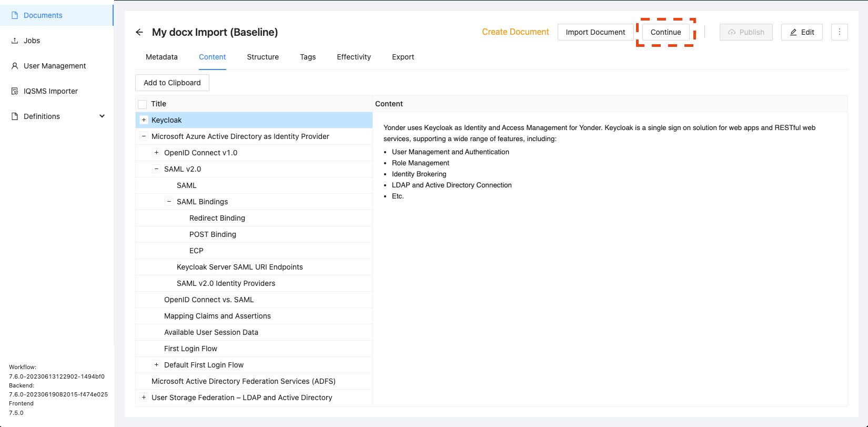Click the Documents page icon in sidebar

pyautogui.click(x=15, y=15)
